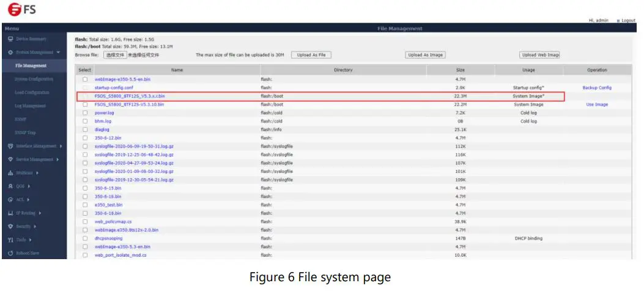Collapse the System Management arrow
Viewport: 644px width, 291px height.
click(x=58, y=52)
